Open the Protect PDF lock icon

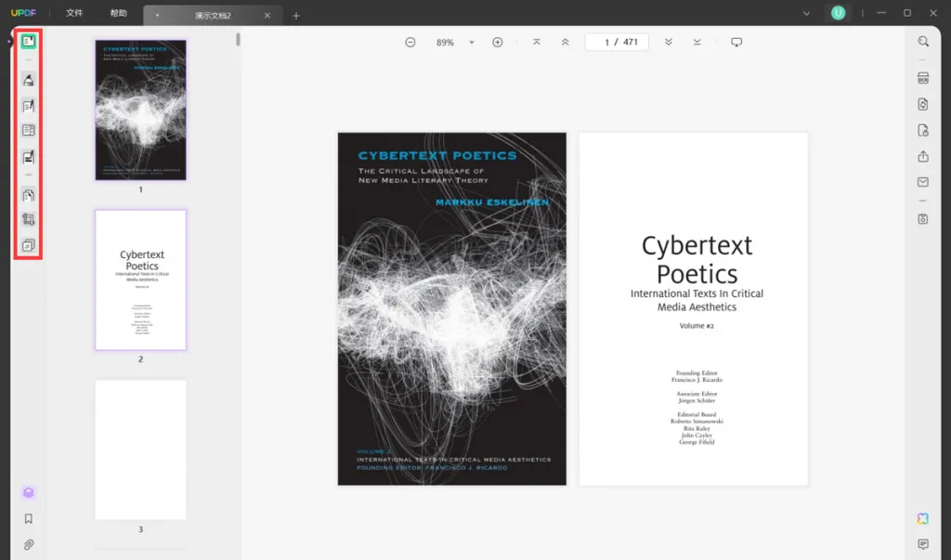click(x=923, y=130)
